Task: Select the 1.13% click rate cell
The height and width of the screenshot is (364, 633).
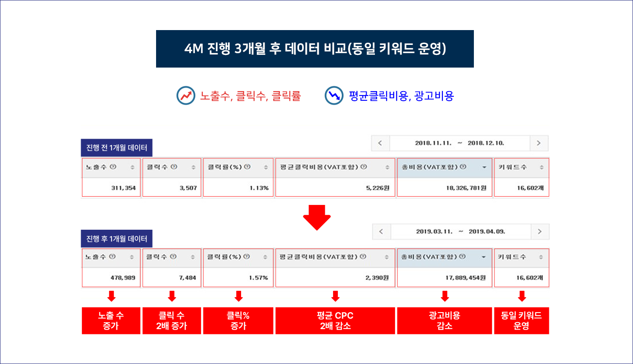Action: [x=238, y=188]
